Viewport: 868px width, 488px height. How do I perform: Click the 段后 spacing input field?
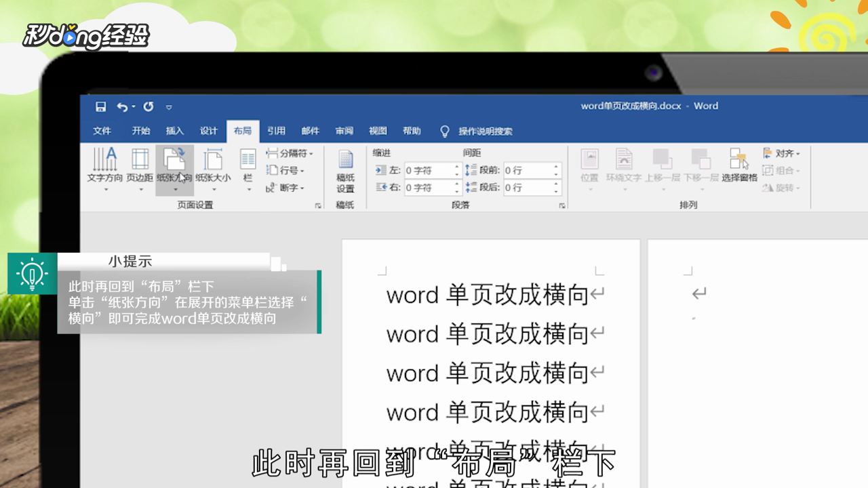pos(532,188)
